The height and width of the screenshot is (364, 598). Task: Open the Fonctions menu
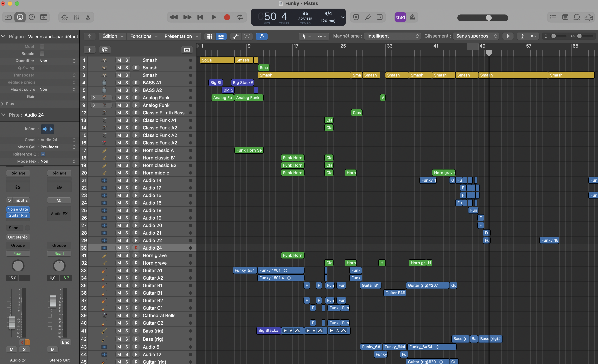pyautogui.click(x=143, y=36)
